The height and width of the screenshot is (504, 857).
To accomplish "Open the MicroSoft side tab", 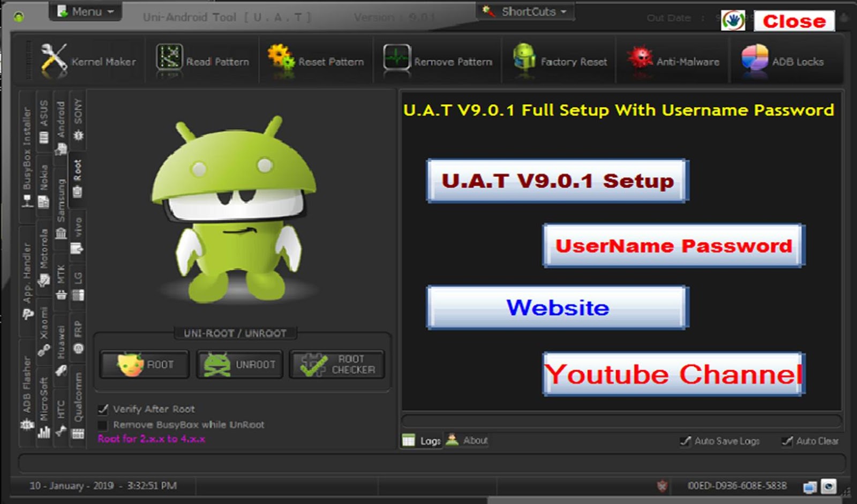I will [44, 407].
